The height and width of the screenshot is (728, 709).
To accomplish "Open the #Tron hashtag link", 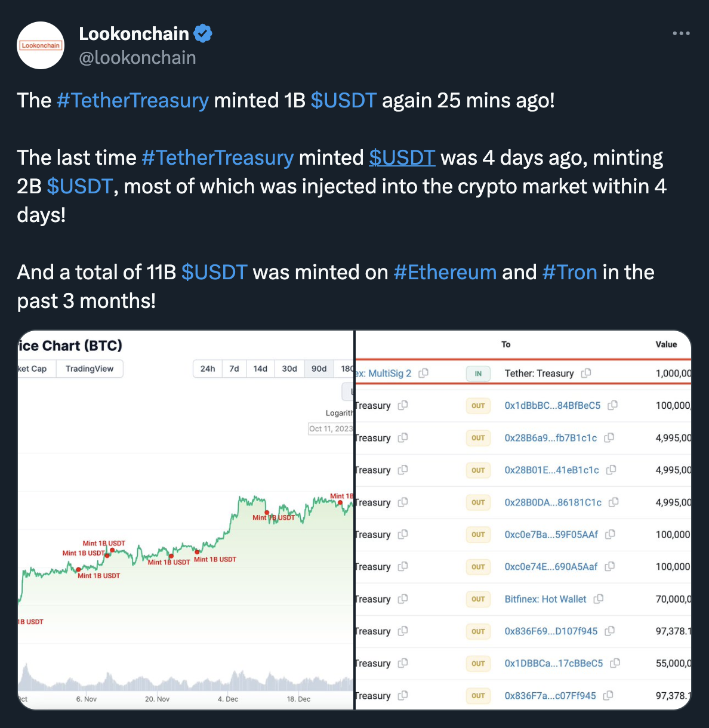I will tap(569, 272).
